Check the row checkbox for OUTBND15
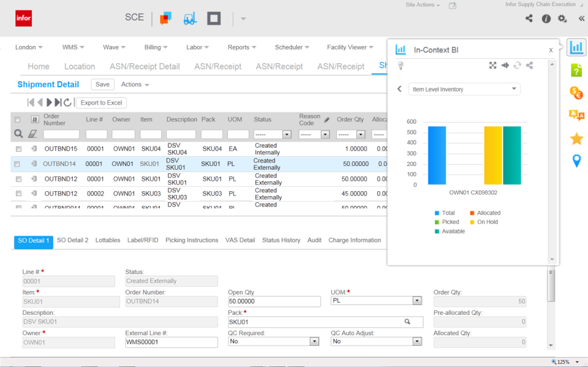The height and width of the screenshot is (367, 588). click(x=18, y=148)
